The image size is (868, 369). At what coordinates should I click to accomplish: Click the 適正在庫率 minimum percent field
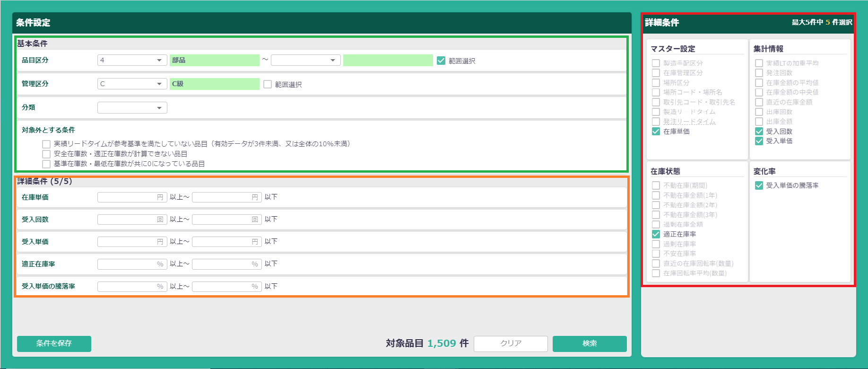[128, 264]
